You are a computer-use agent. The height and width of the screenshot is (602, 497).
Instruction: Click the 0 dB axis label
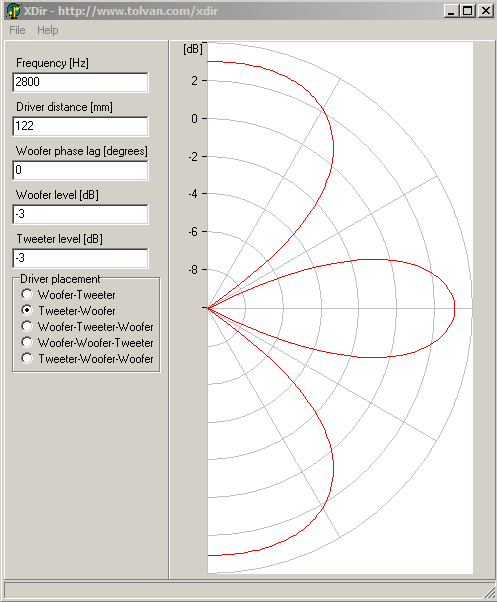click(x=194, y=119)
